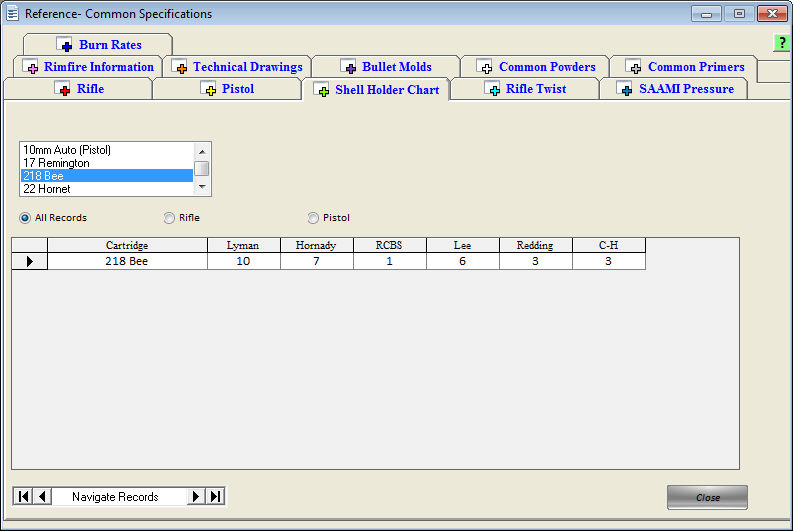Open the Burn Rates tab

(98, 45)
